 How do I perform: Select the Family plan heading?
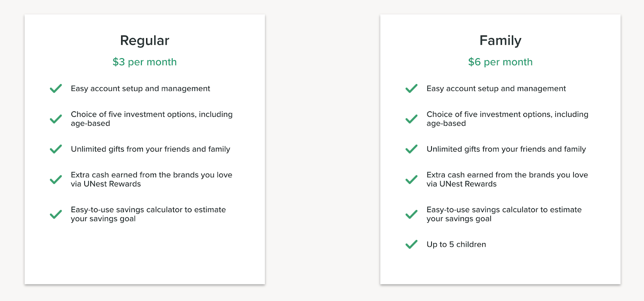[500, 41]
